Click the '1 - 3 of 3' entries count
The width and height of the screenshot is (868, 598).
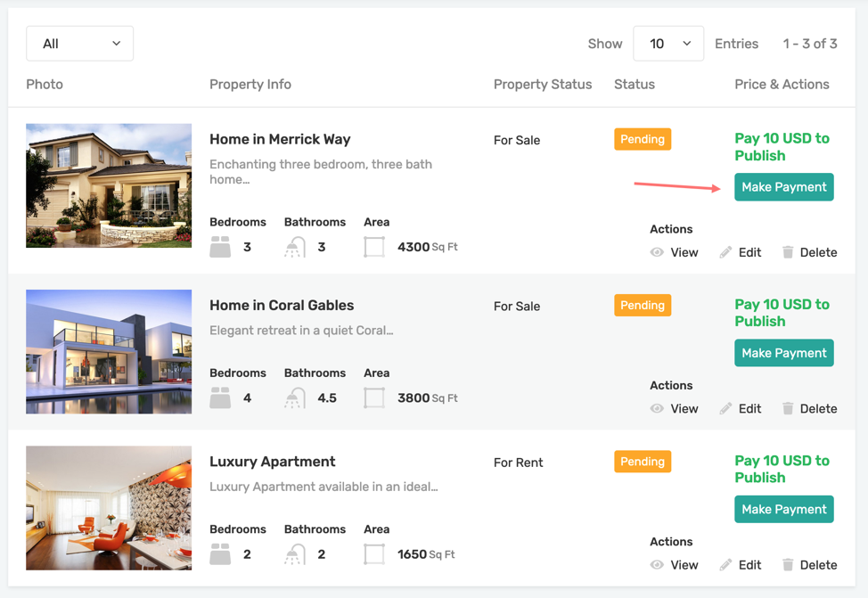810,43
